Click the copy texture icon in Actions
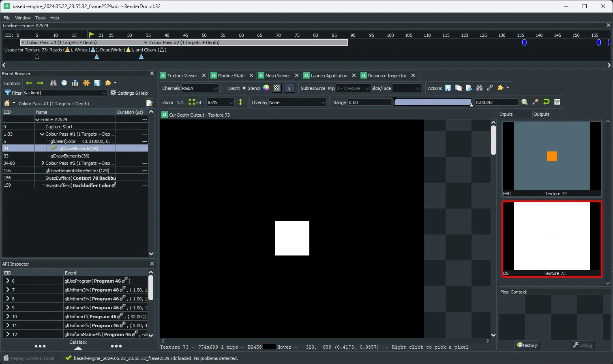 458,88
